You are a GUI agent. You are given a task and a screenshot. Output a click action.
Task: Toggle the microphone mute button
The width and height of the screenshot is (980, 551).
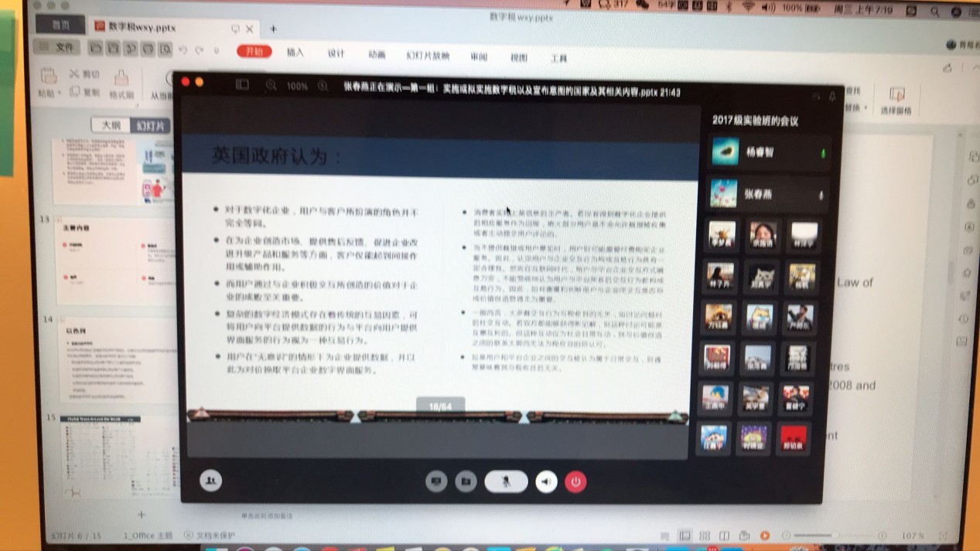coord(506,481)
